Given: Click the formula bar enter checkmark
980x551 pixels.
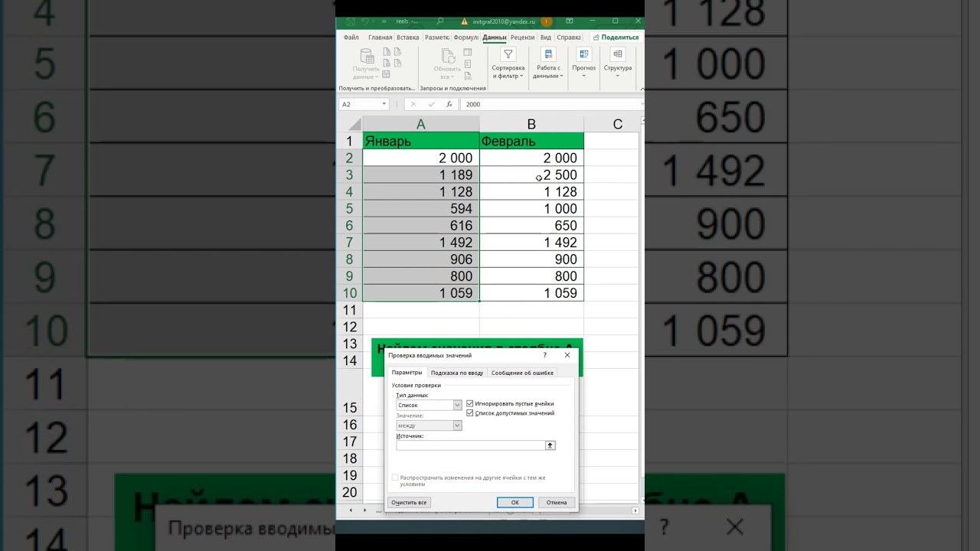Looking at the screenshot, I should 431,104.
